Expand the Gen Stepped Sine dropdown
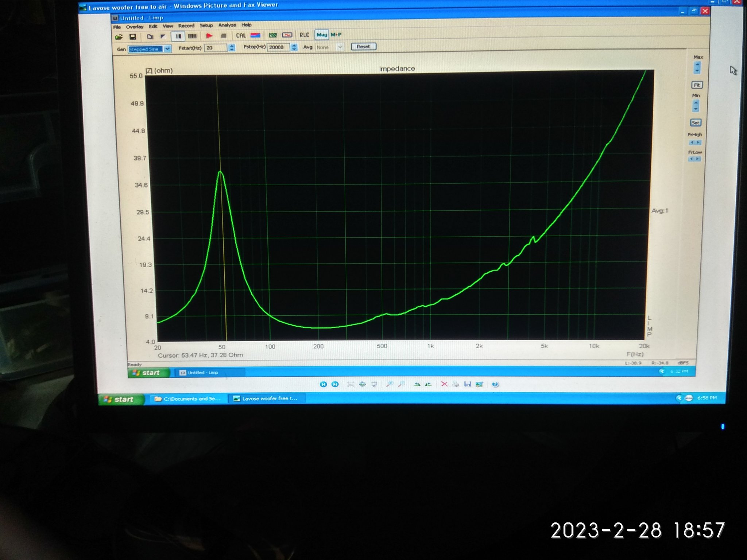The image size is (747, 560). click(167, 48)
